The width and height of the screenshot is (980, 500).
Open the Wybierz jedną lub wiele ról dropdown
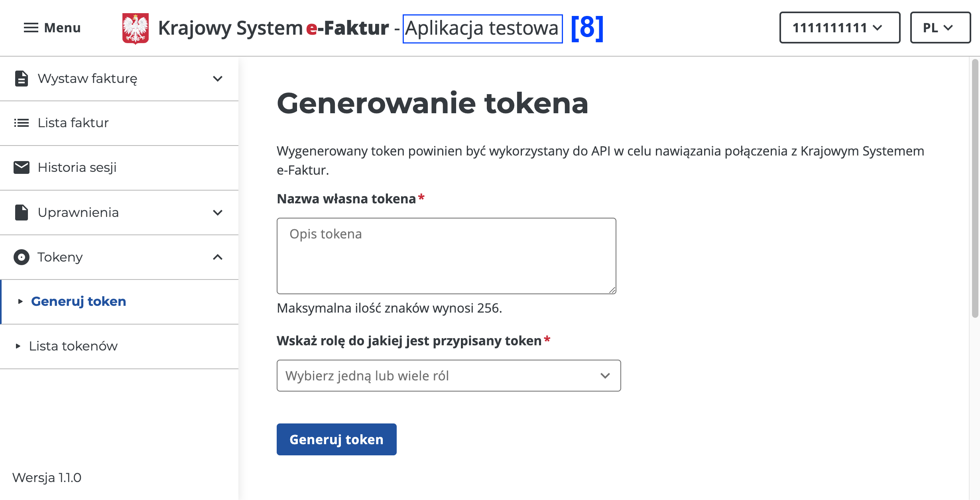(x=448, y=376)
